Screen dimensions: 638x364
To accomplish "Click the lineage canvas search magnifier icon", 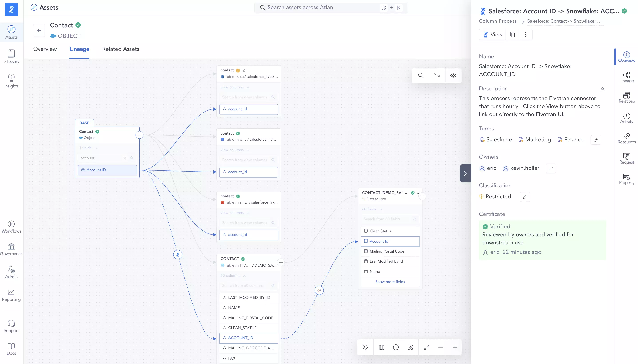I will tap(421, 75).
